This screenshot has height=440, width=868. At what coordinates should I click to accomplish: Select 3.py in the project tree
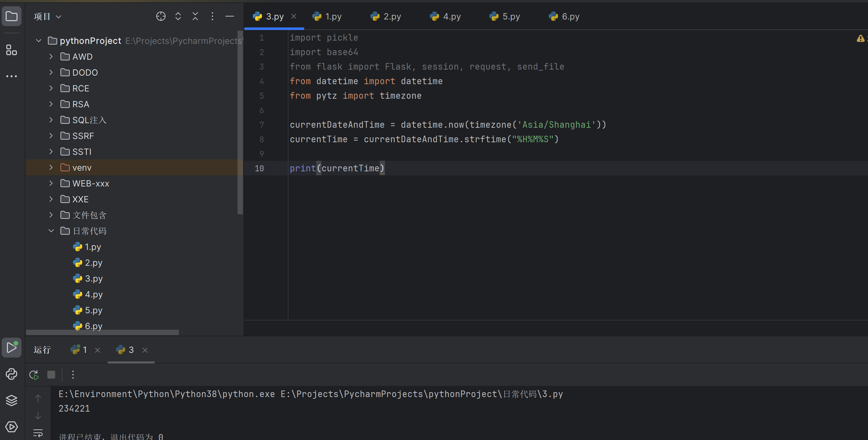tap(88, 278)
